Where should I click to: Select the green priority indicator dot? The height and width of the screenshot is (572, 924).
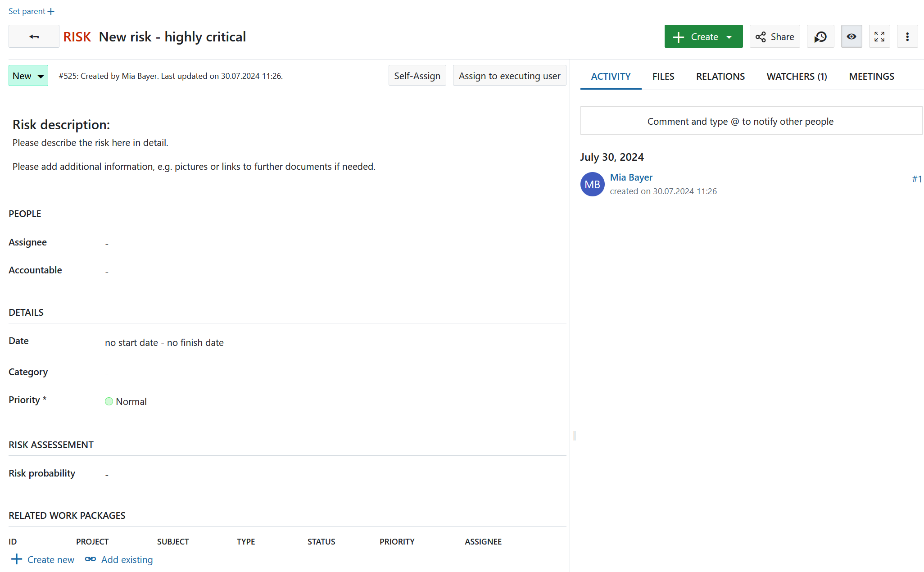pyautogui.click(x=109, y=401)
